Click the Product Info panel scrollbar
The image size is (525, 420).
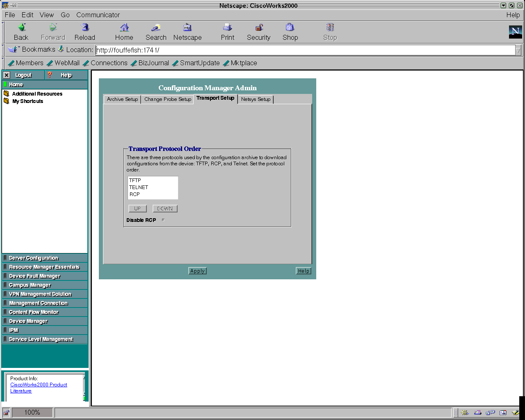(84, 388)
